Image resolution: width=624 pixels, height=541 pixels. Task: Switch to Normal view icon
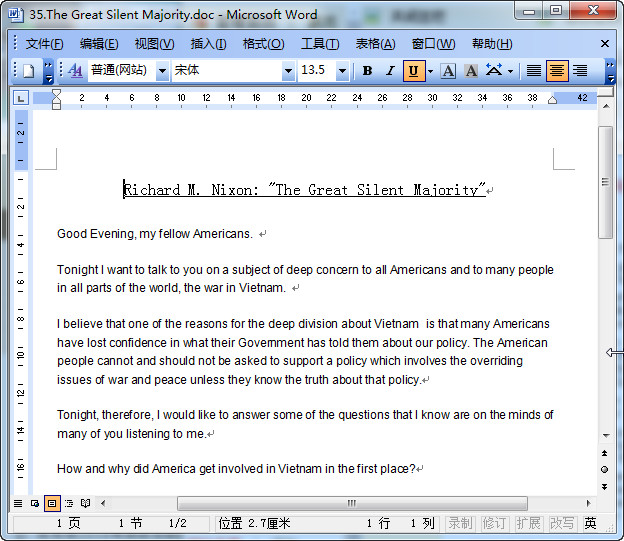[18, 503]
